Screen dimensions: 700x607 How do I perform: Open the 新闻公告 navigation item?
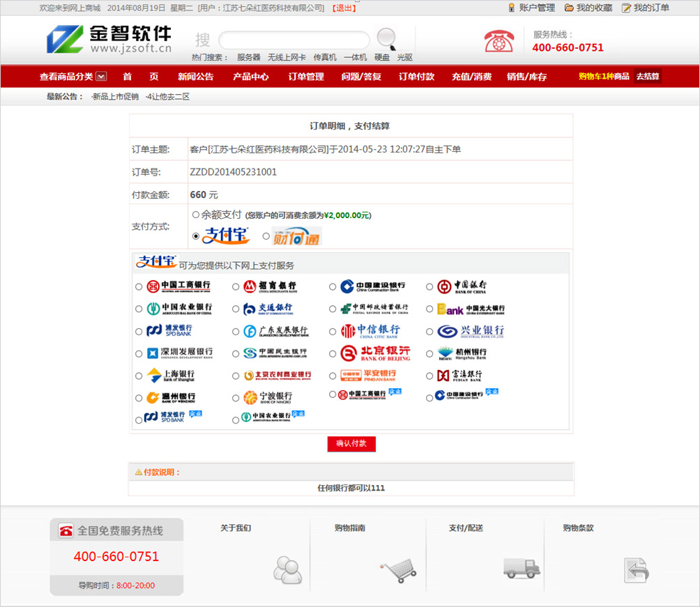(195, 77)
